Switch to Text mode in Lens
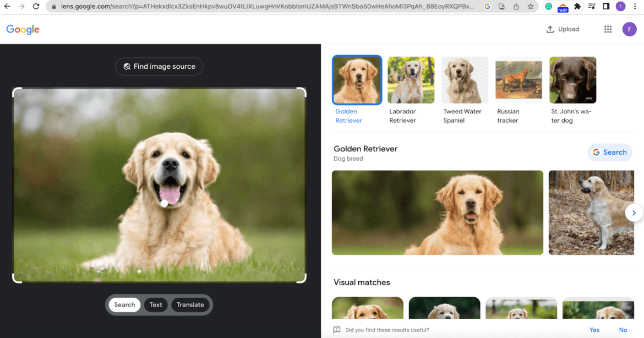 point(155,304)
